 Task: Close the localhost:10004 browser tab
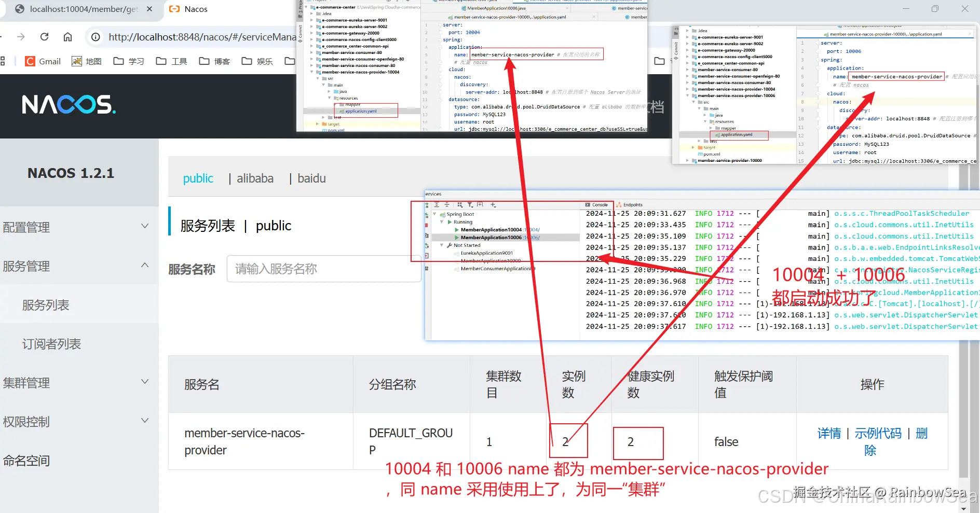(x=149, y=9)
